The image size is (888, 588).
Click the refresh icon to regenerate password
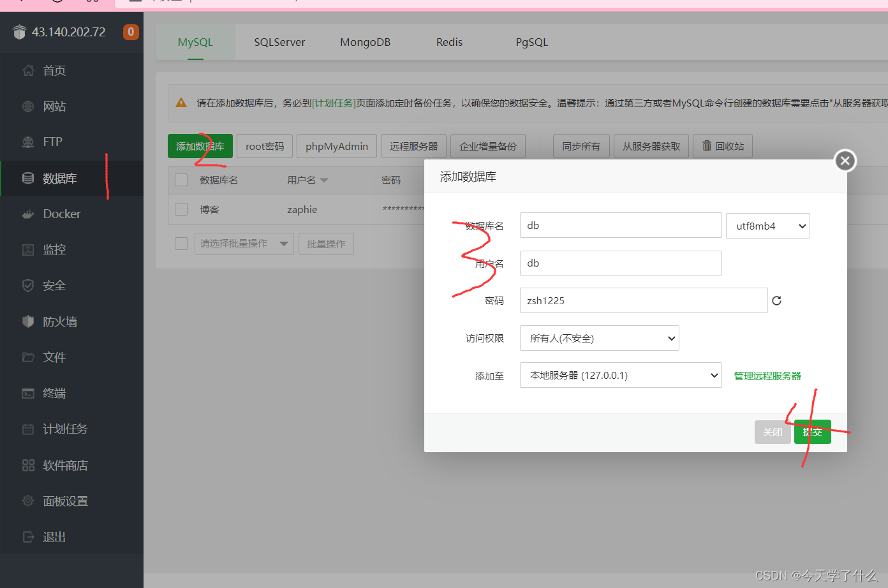[x=776, y=300]
